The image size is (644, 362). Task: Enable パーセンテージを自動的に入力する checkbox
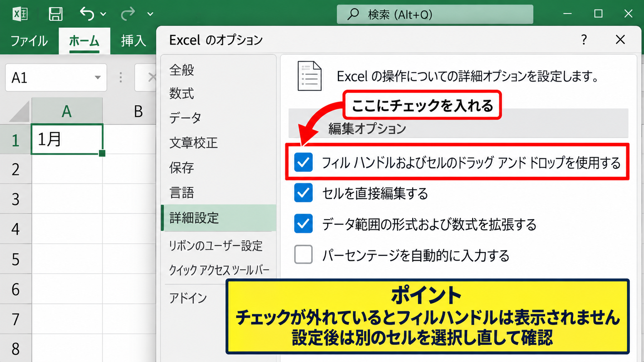tap(304, 254)
